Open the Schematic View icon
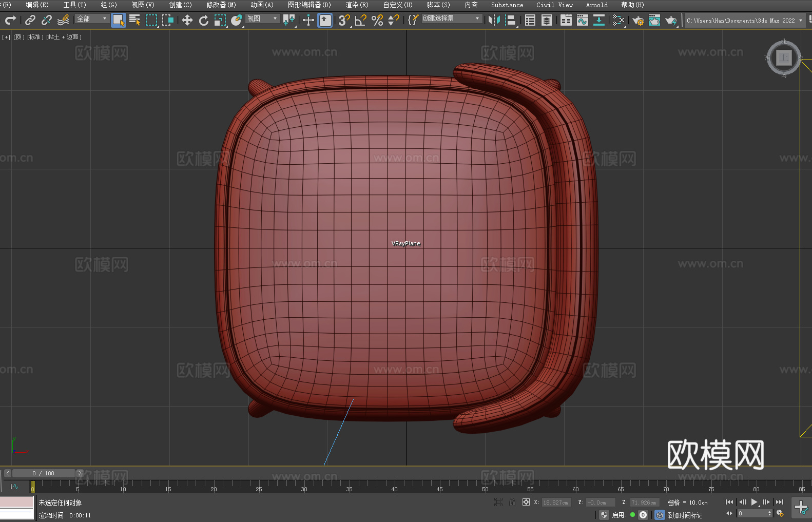812x522 pixels. (x=599, y=20)
